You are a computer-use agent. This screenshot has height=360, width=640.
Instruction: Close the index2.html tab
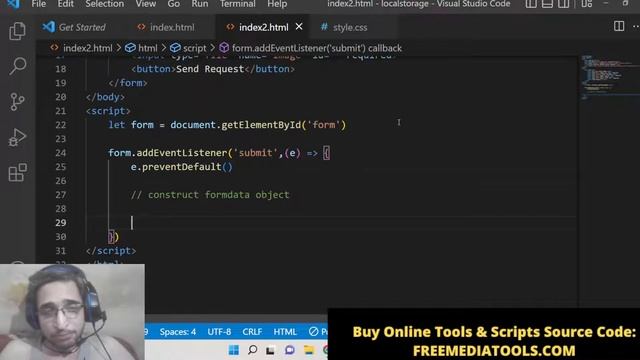tap(299, 27)
